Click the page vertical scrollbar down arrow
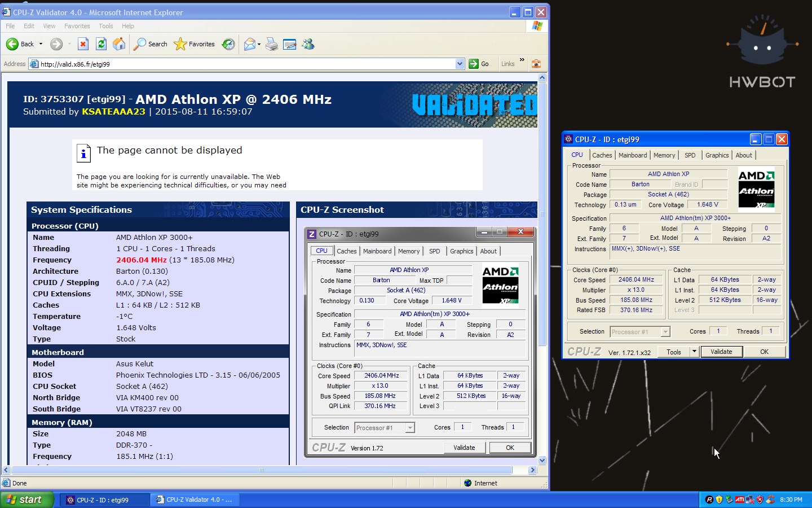This screenshot has height=508, width=812. 542,461
